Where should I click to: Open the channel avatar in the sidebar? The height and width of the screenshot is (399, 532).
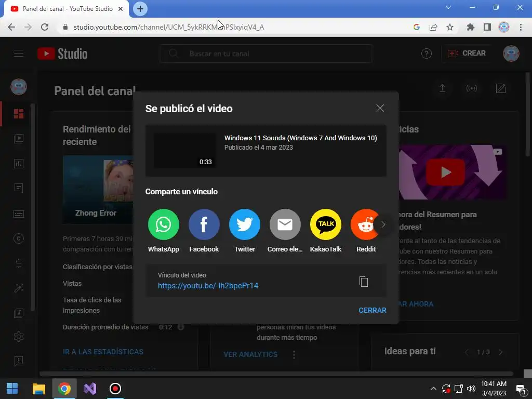coord(19,87)
